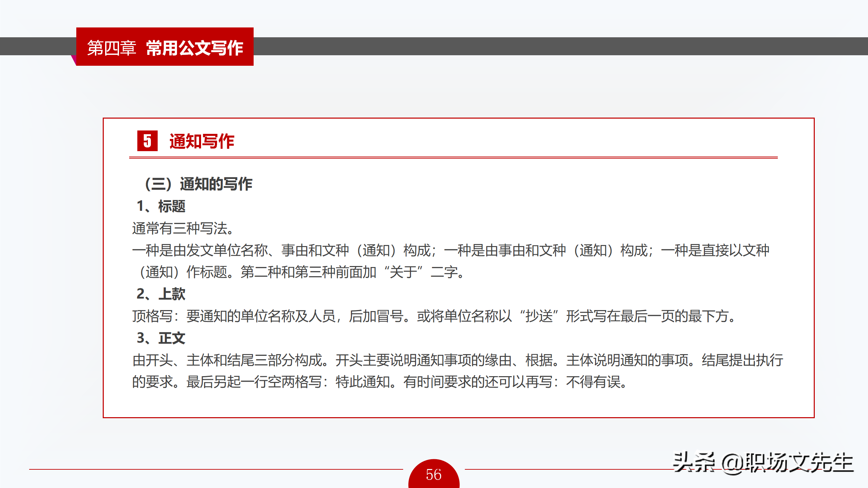
Task: Select the 1、标题 heading
Action: [161, 206]
